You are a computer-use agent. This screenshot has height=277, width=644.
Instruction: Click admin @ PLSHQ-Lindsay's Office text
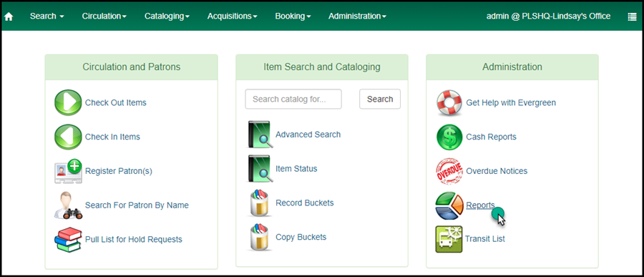[x=548, y=16]
